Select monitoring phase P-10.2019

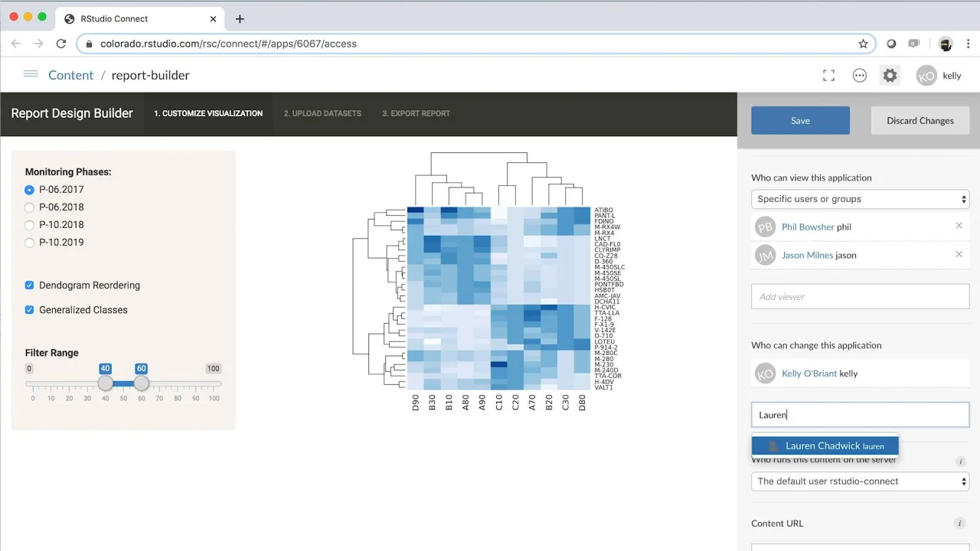30,242
